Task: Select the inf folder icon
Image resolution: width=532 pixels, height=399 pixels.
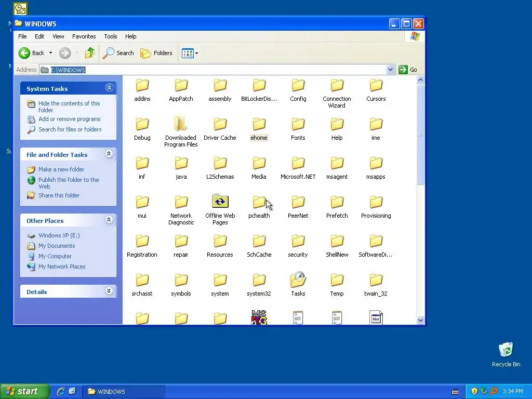Action: (142, 163)
